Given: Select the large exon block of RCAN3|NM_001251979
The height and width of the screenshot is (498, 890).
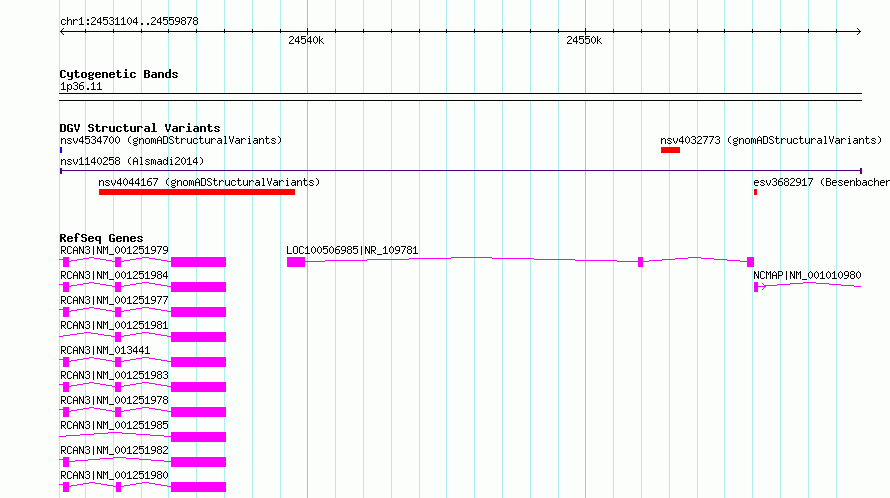Looking at the screenshot, I should [199, 262].
